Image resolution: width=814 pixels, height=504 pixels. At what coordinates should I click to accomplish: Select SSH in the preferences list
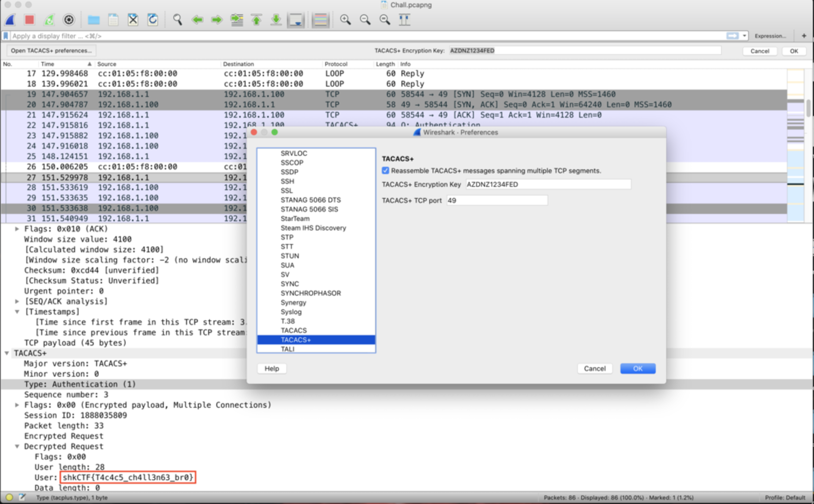click(316, 181)
